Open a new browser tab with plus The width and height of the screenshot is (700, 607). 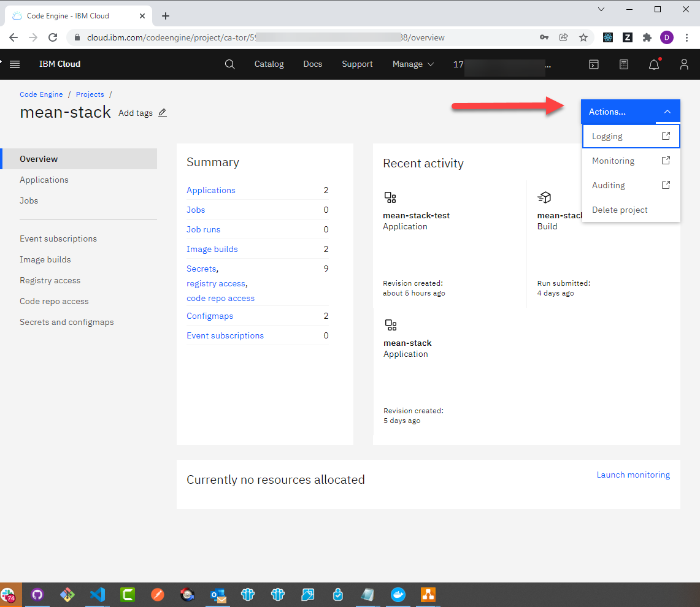(166, 16)
